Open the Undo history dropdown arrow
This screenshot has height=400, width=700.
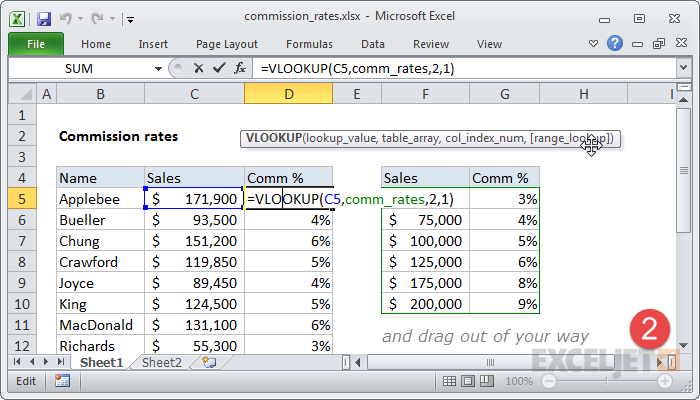point(80,19)
